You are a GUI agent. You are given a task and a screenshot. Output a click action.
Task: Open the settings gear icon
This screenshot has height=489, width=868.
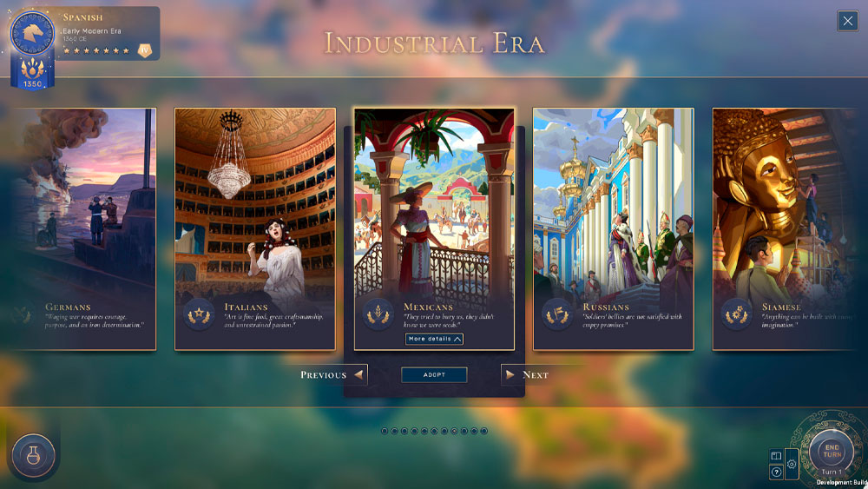pos(792,464)
